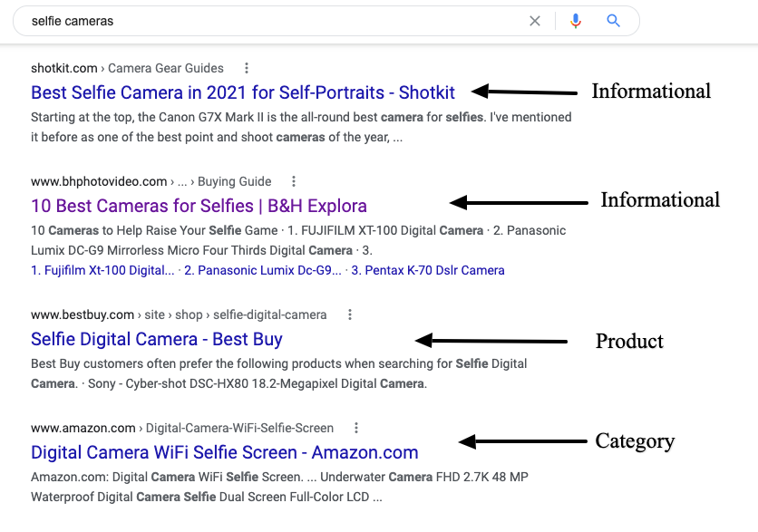Click the microphone icon for voice search
Viewport: 758px width, 532px height.
pos(576,20)
